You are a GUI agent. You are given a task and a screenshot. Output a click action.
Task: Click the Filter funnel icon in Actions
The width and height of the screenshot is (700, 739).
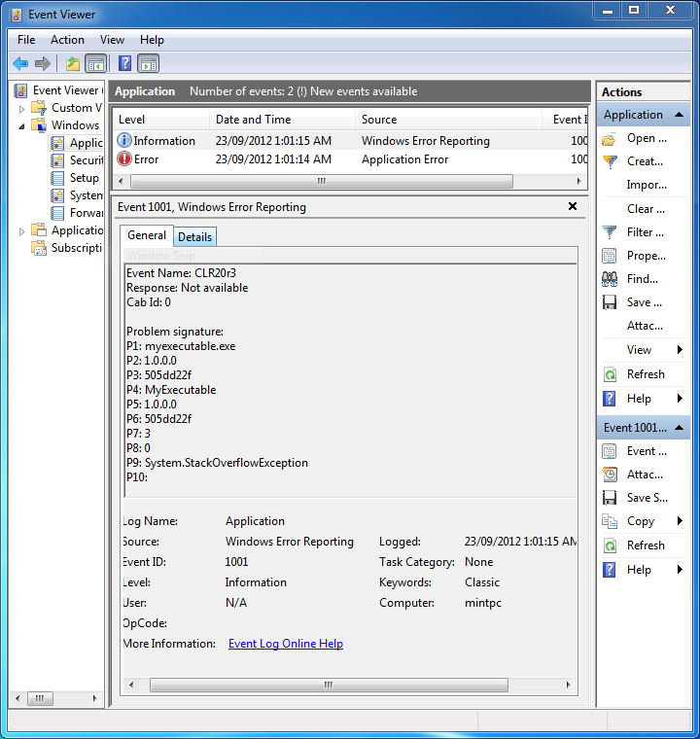610,232
